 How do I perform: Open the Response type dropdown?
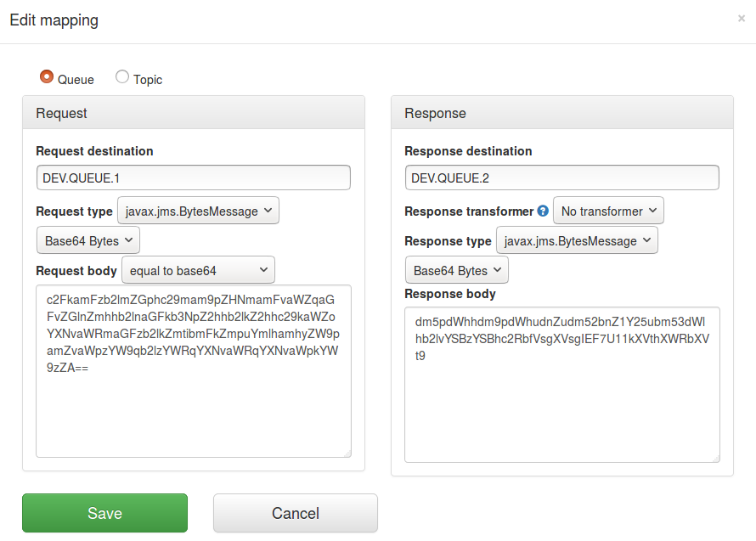point(577,240)
